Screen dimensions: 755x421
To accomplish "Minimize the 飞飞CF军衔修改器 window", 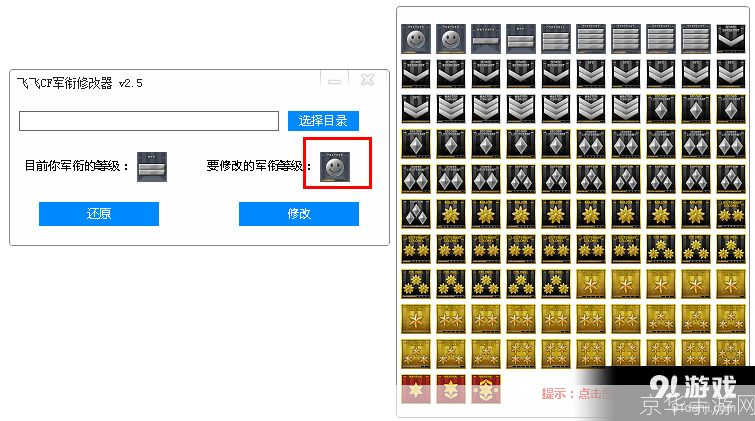I will pos(335,81).
